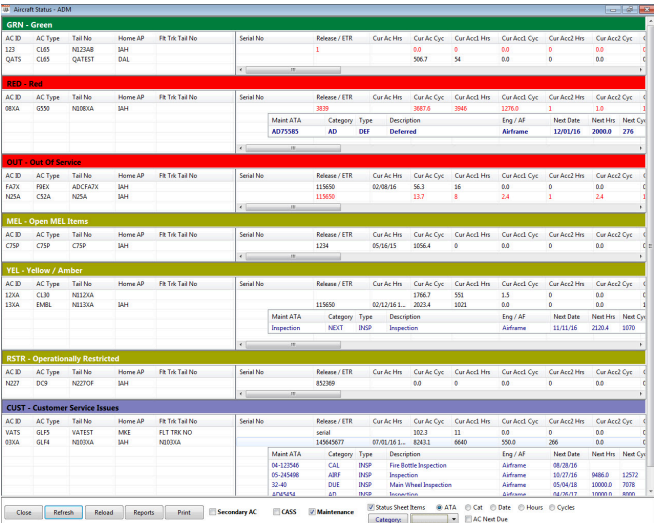Click Tail No column header in GRN section
This screenshot has height=523, width=654.
92,38
